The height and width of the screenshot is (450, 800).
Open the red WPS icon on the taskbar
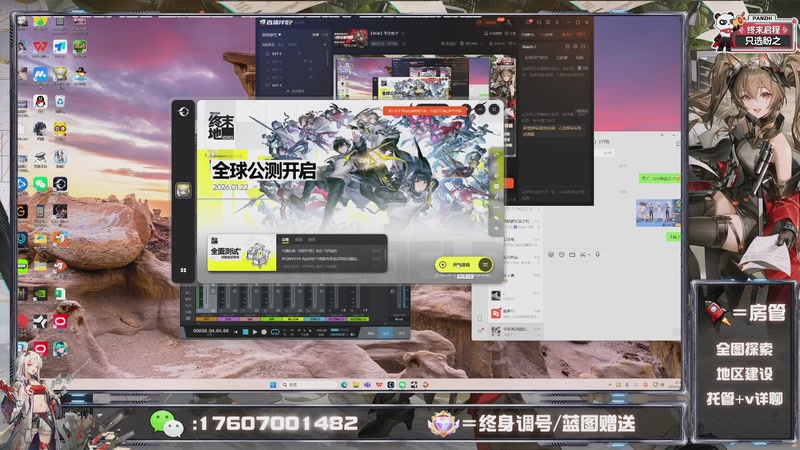tap(379, 385)
